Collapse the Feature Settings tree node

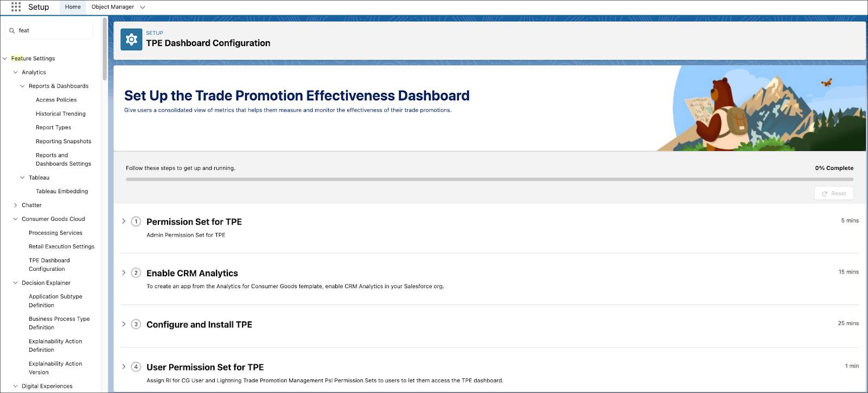(x=5, y=59)
